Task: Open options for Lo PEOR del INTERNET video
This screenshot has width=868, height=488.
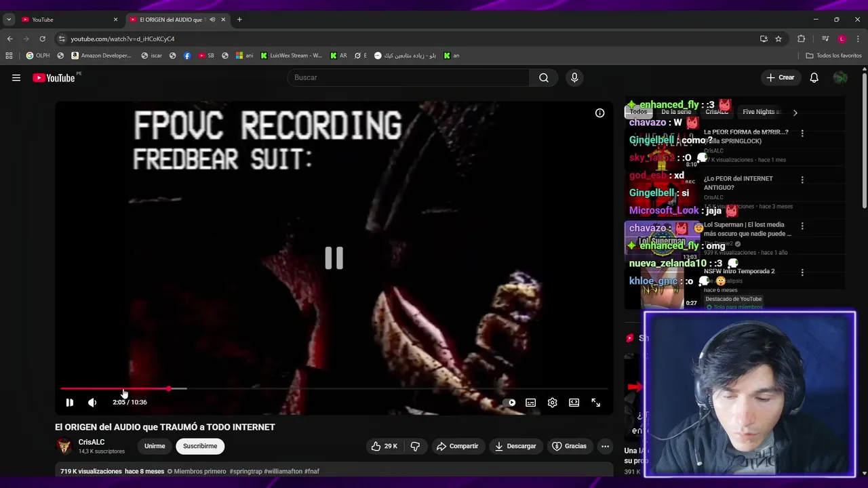Action: [x=802, y=180]
